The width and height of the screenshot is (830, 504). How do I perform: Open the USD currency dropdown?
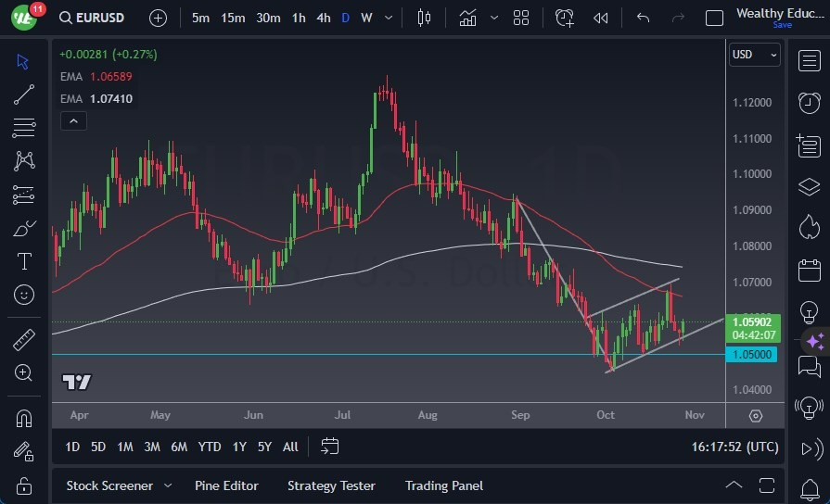(754, 55)
